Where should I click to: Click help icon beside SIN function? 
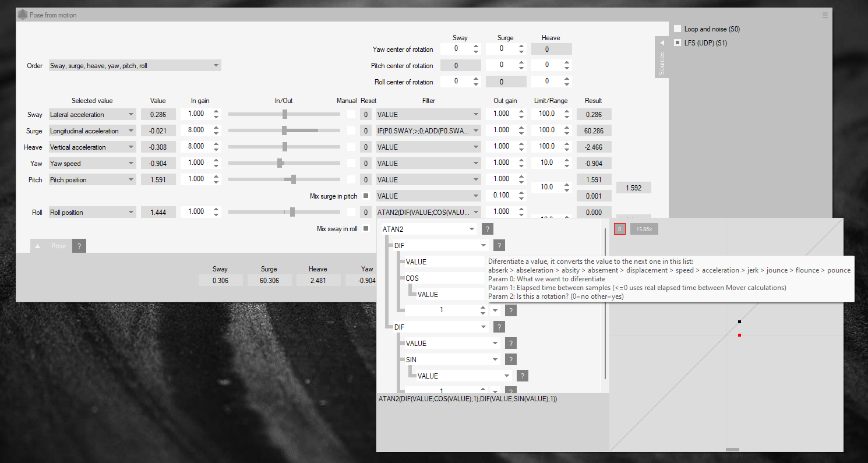(510, 360)
